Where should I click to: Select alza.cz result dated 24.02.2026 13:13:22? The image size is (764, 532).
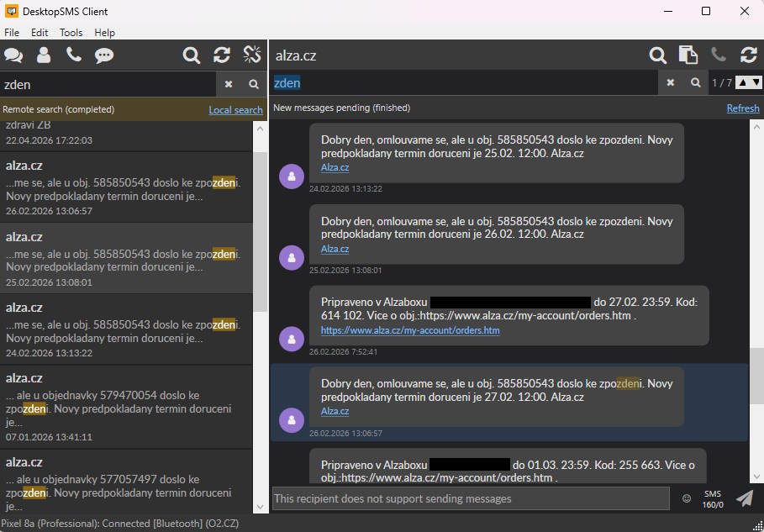point(126,329)
